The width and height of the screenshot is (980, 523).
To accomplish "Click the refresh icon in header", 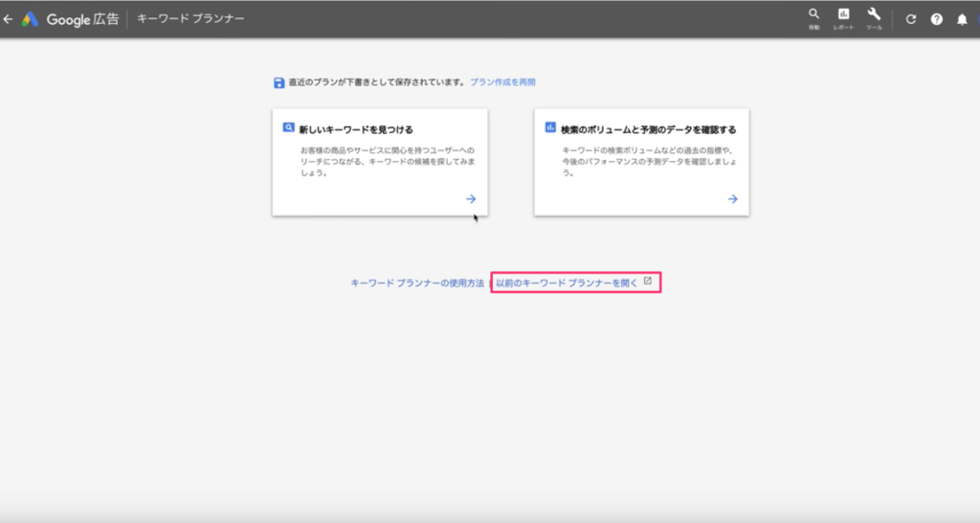I will [911, 19].
